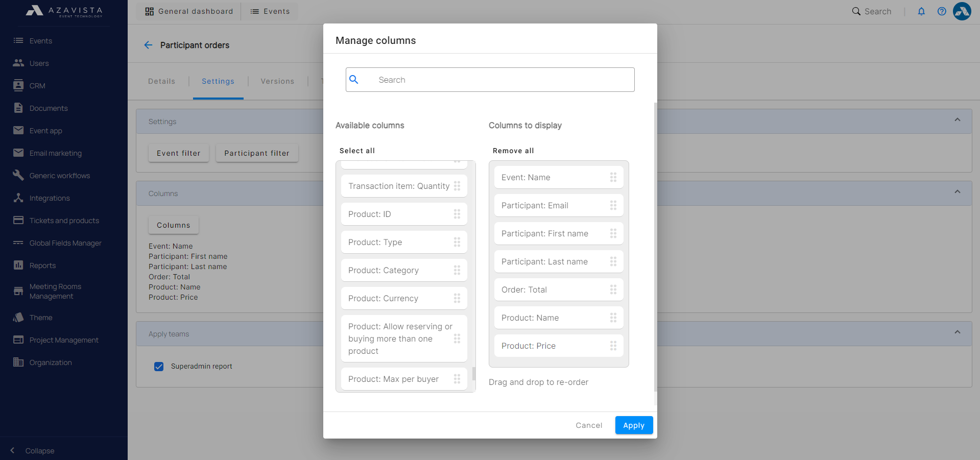Collapse the Apply teams section chevron
Screen dimensions: 980x460
click(x=957, y=332)
